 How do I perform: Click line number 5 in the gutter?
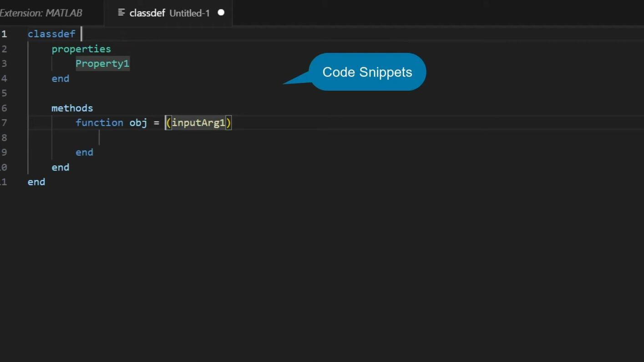pyautogui.click(x=4, y=93)
